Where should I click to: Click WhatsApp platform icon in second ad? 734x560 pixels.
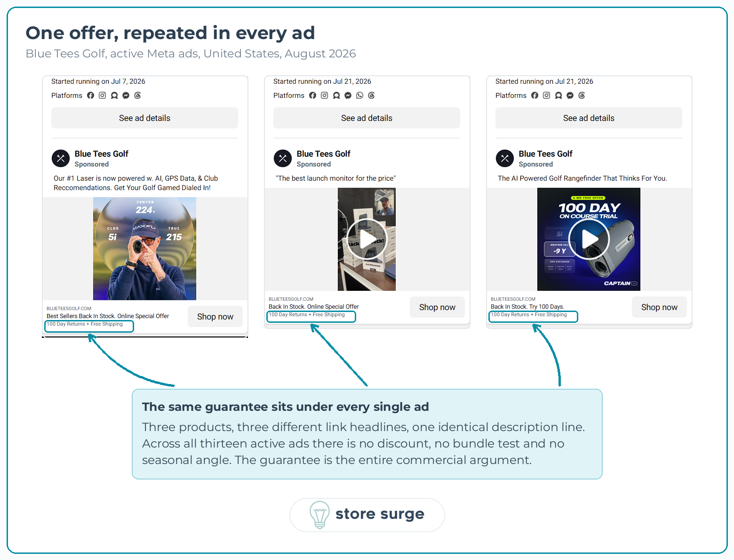(359, 96)
